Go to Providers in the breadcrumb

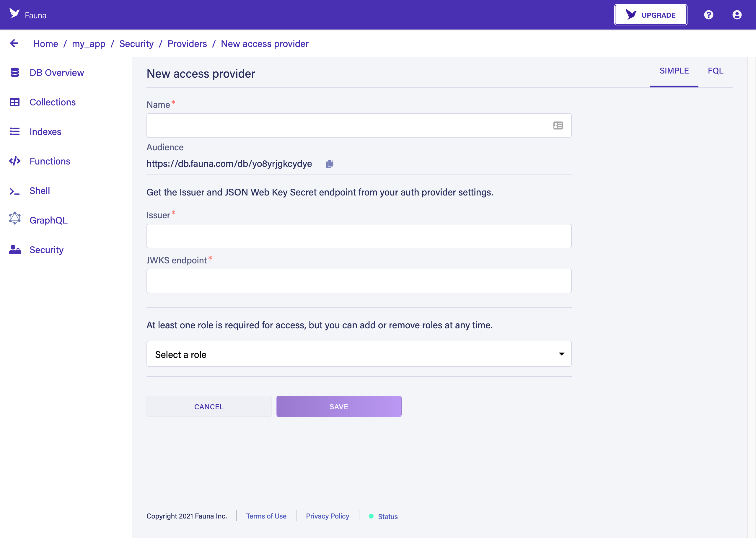pos(187,43)
